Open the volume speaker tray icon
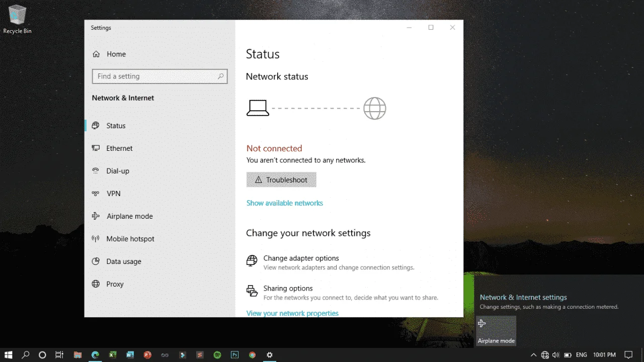The height and width of the screenshot is (362, 644). pyautogui.click(x=556, y=355)
